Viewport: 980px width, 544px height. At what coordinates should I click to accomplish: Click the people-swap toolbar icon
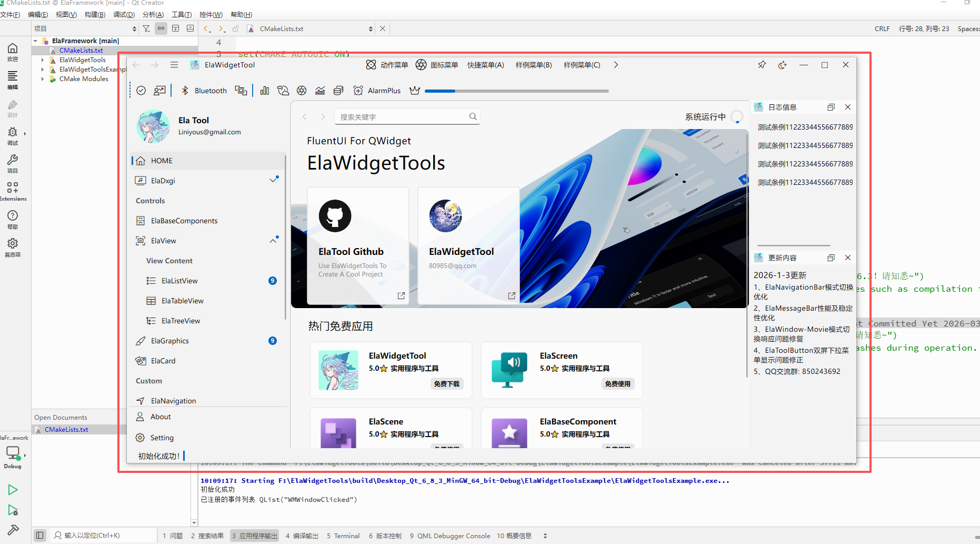(x=283, y=91)
